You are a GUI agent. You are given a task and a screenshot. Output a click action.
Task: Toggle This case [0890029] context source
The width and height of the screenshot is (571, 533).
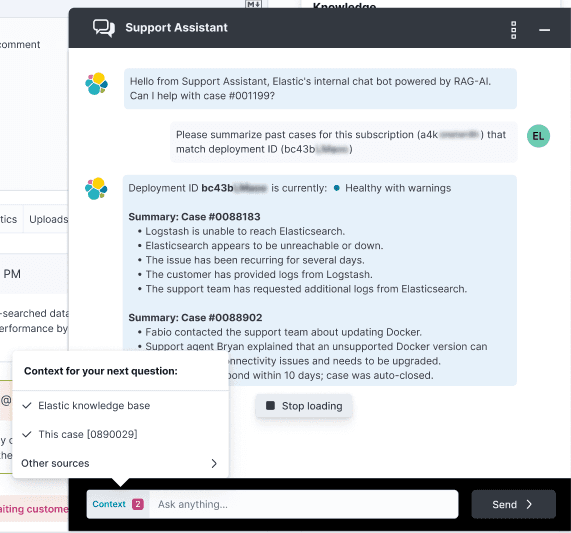[121, 434]
